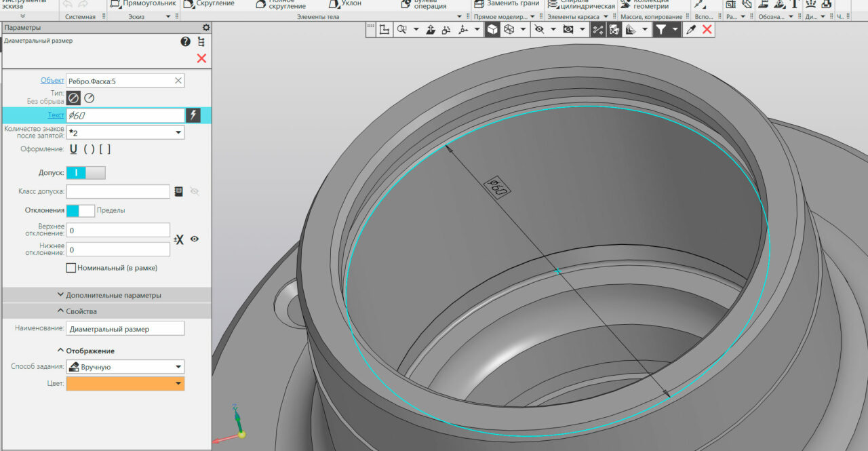Click the help question mark icon
Screen dimensions: 868x451
pos(185,42)
